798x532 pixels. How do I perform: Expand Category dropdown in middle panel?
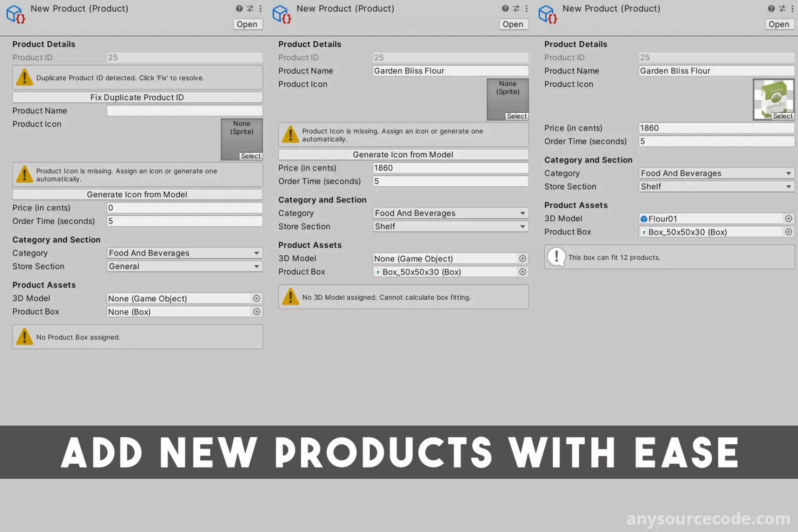[451, 213]
